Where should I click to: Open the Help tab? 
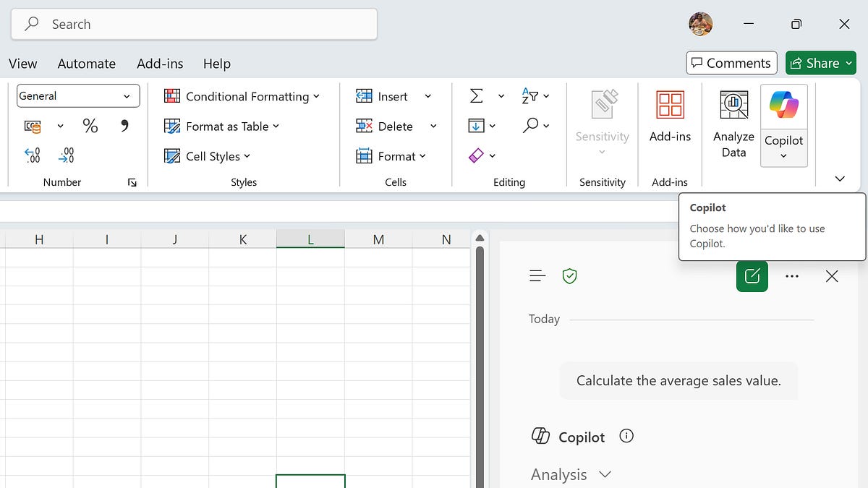[x=217, y=64]
